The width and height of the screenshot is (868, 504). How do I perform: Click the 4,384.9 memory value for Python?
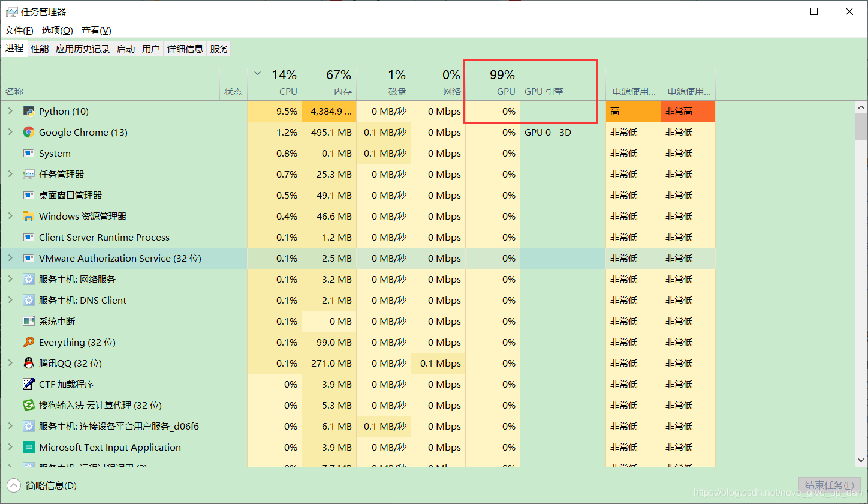[329, 111]
